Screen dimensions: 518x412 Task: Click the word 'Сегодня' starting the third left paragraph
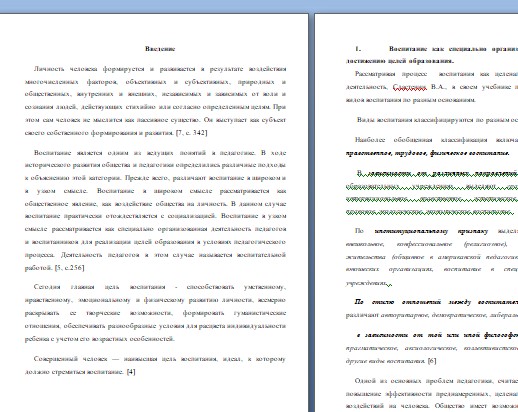[47, 287]
